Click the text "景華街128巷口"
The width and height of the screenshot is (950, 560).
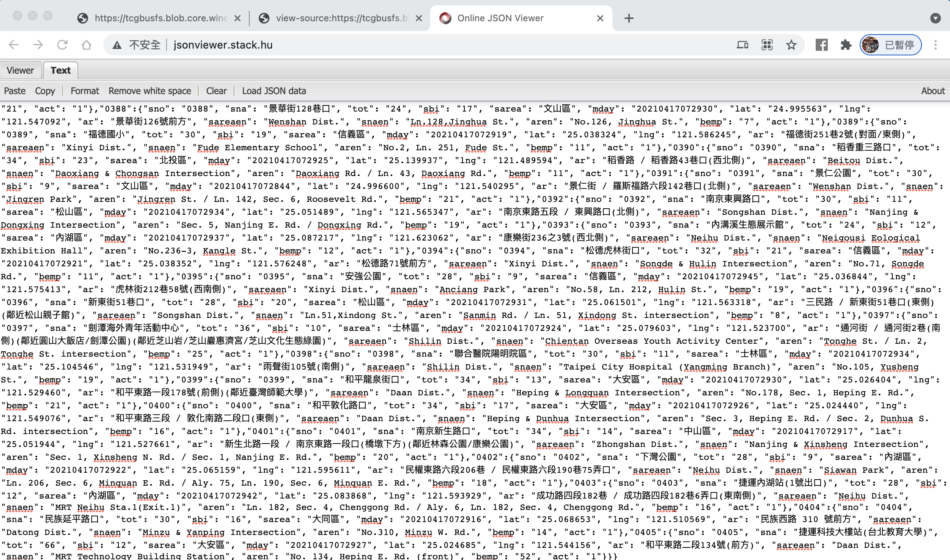(x=300, y=109)
